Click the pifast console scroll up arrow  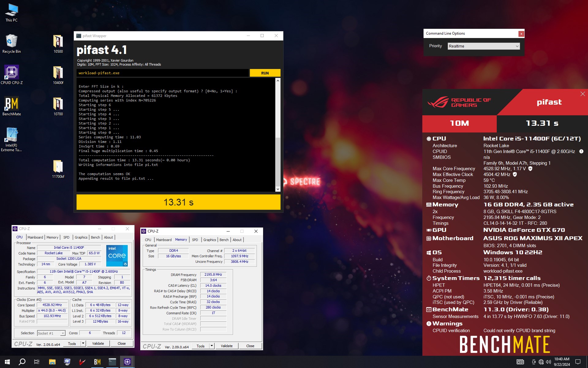278,81
